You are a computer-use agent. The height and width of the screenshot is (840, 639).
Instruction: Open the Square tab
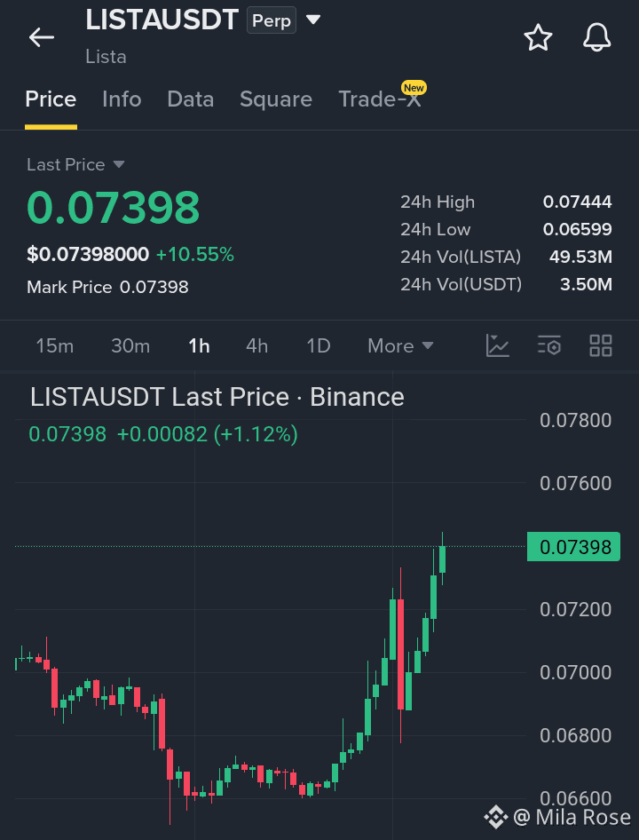[x=276, y=99]
